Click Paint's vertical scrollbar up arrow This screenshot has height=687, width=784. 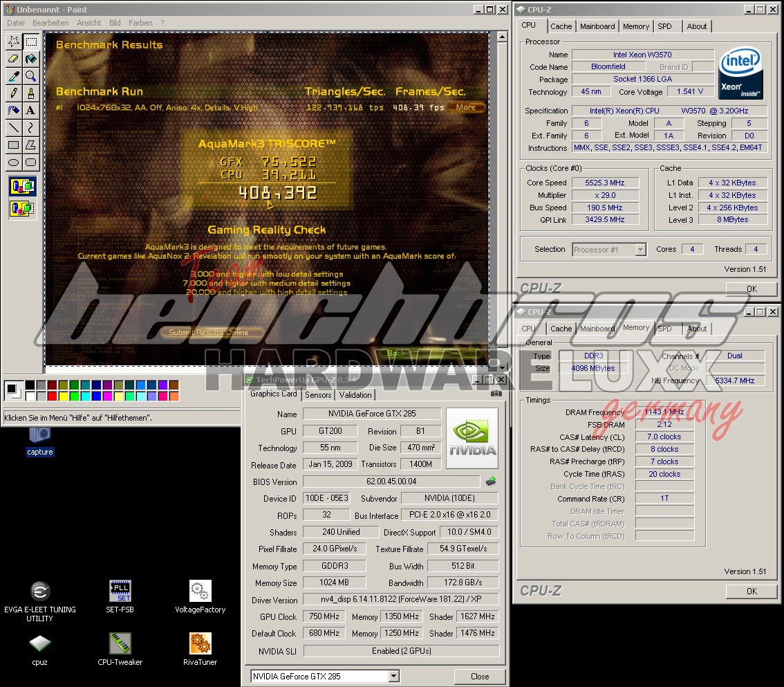[x=502, y=37]
